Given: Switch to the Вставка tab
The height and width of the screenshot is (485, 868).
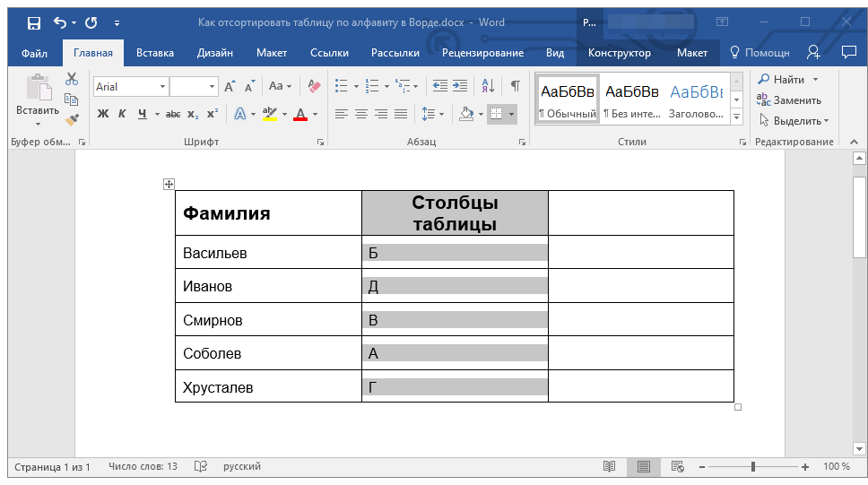Looking at the screenshot, I should (155, 53).
